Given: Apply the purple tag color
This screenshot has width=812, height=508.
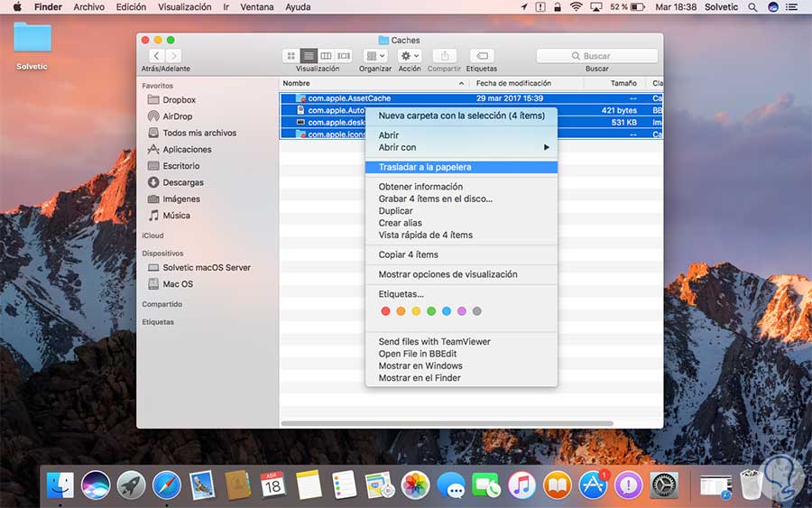Looking at the screenshot, I should click(462, 311).
